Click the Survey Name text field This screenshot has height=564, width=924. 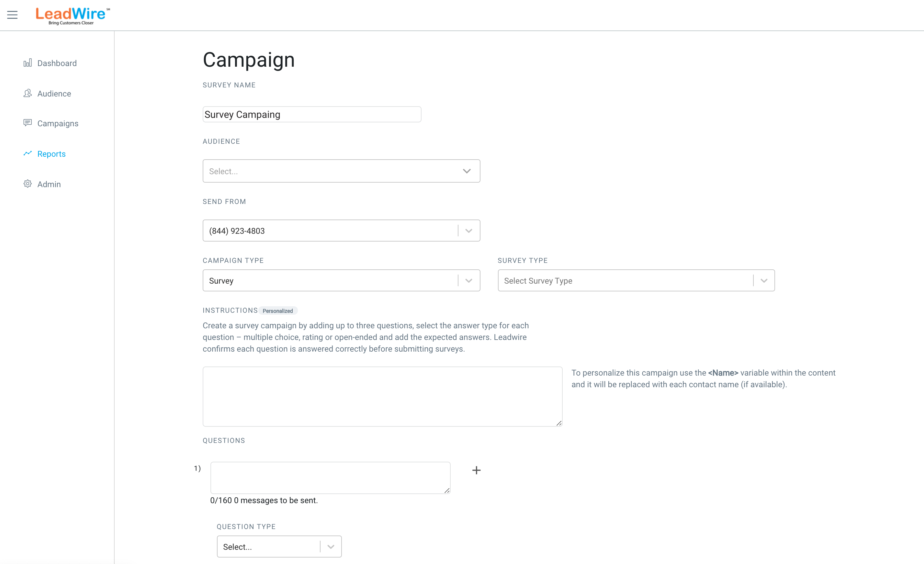pyautogui.click(x=312, y=114)
